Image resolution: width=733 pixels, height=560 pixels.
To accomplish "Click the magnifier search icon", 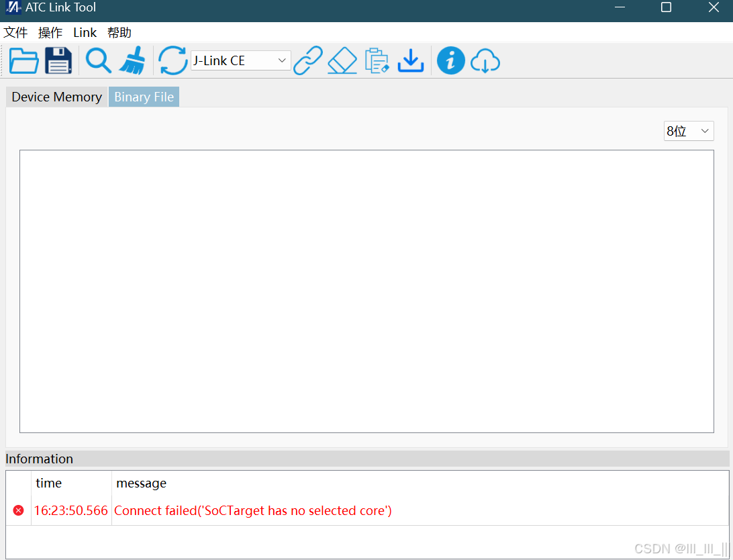I will [x=98, y=60].
